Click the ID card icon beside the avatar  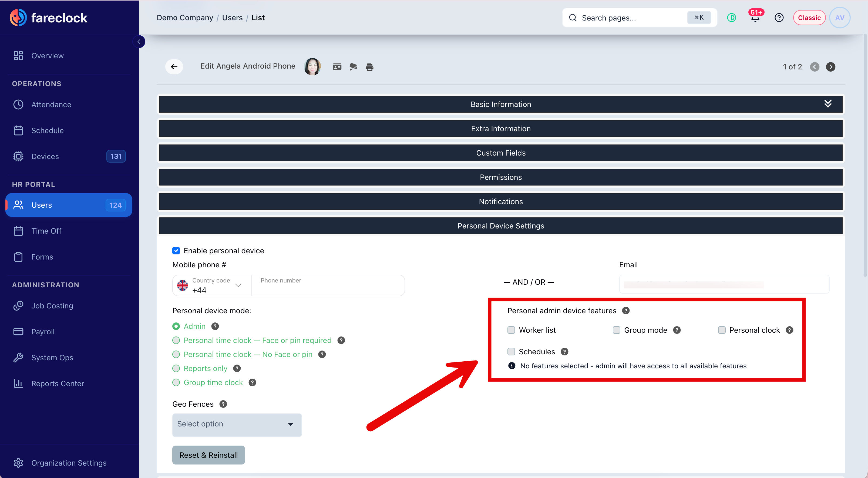(337, 67)
